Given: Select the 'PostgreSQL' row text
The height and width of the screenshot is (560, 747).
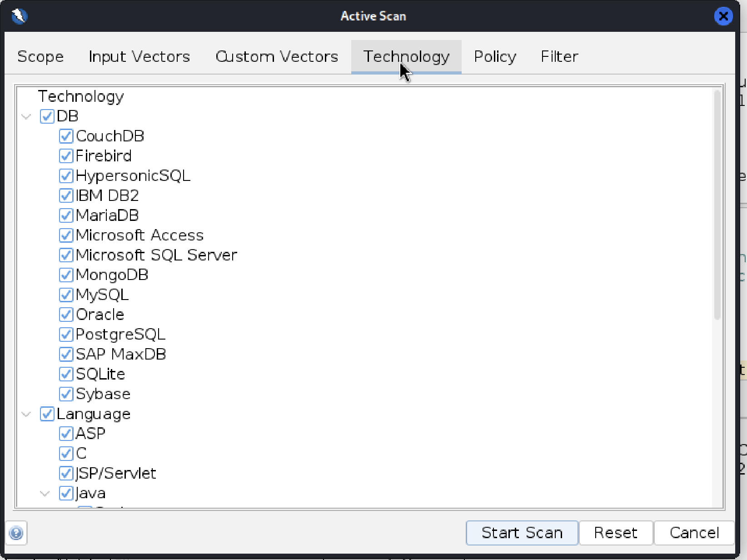Looking at the screenshot, I should [120, 335].
